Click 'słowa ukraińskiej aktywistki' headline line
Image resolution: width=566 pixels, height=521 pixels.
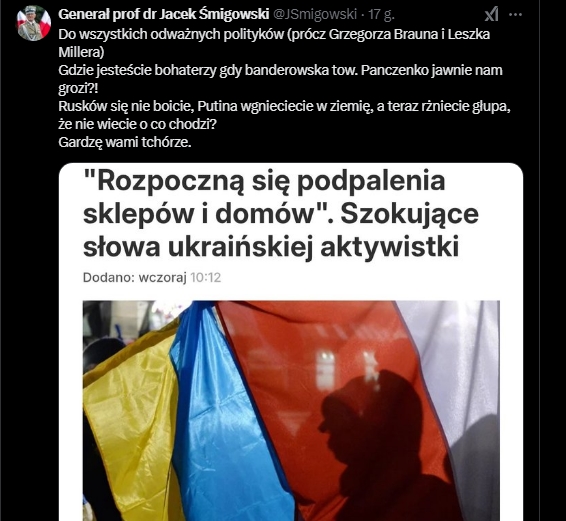pos(271,247)
